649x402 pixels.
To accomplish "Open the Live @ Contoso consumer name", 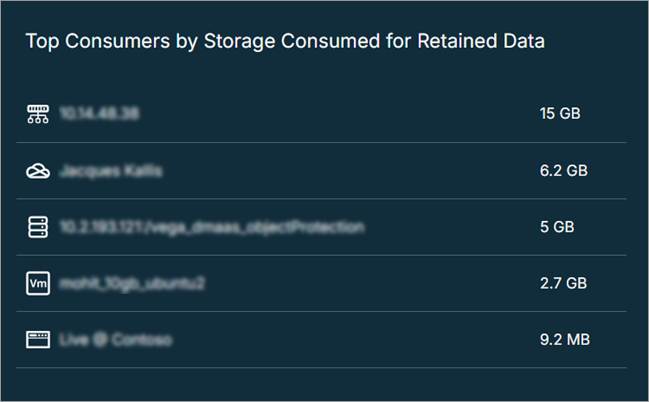I will [115, 340].
